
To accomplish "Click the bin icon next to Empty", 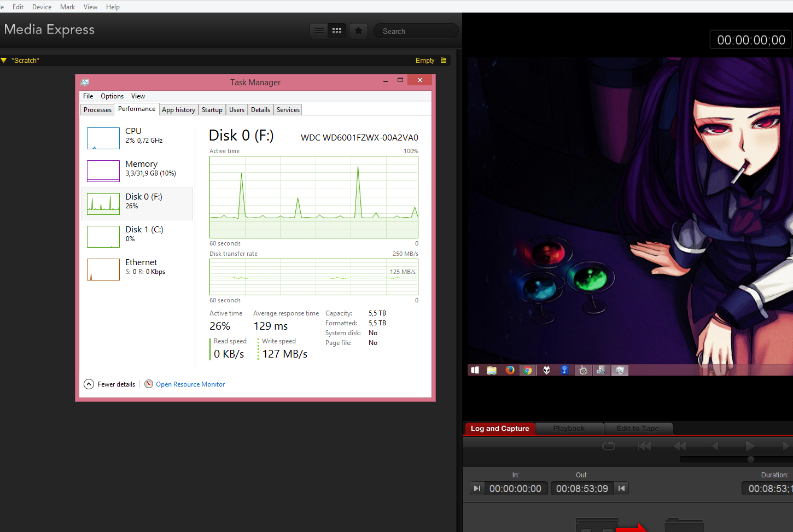I will (x=444, y=60).
